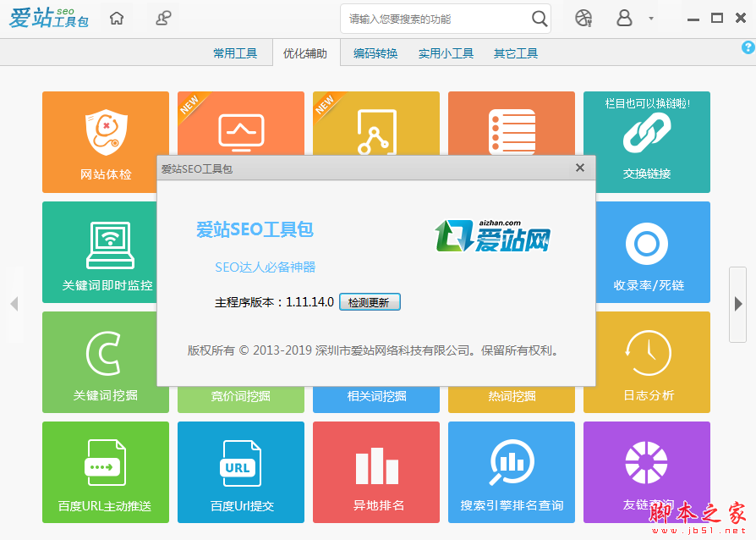Close the 爱站SEO工具包 about dialog

coord(580,168)
